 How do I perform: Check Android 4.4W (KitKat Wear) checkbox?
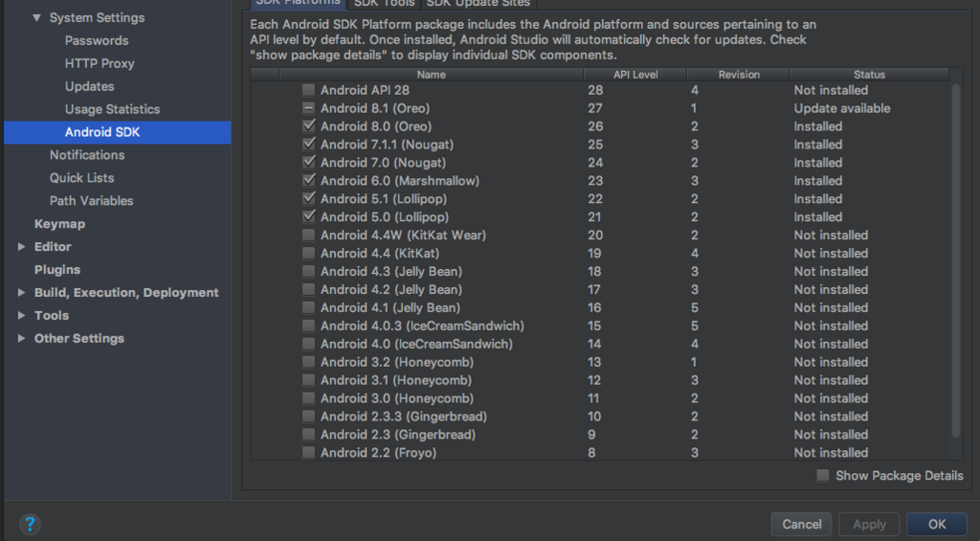(x=308, y=236)
